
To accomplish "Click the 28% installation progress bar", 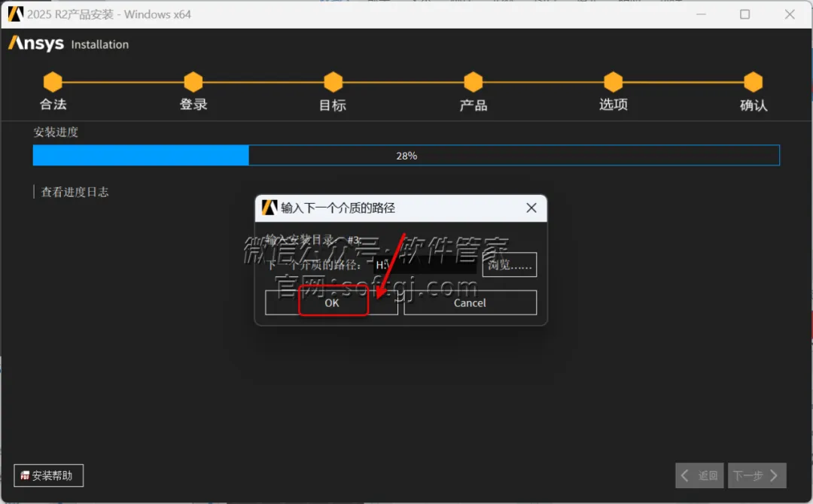I will pos(406,156).
